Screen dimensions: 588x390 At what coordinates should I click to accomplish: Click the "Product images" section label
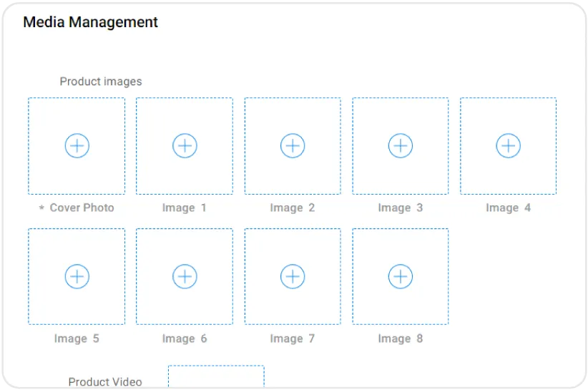coord(101,82)
